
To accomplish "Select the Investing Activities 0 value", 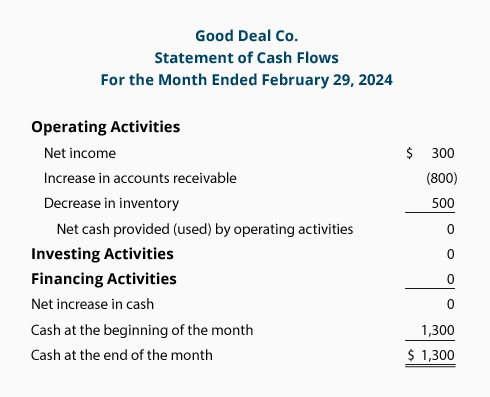I will pyautogui.click(x=450, y=254).
